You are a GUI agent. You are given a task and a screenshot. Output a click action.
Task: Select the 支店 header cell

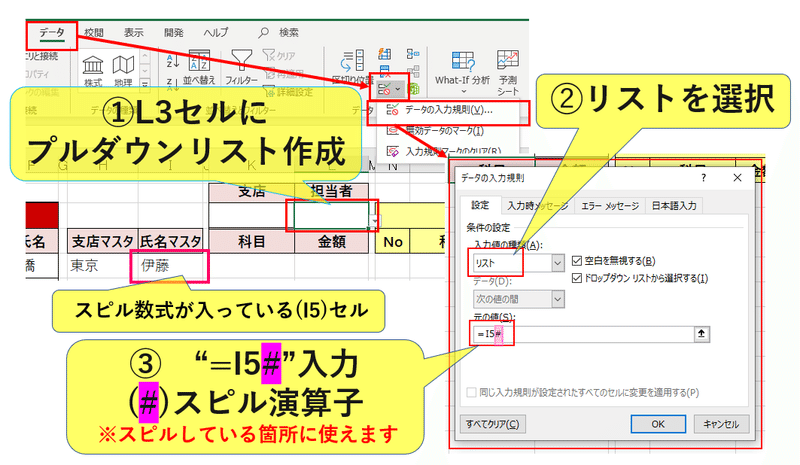pyautogui.click(x=252, y=192)
